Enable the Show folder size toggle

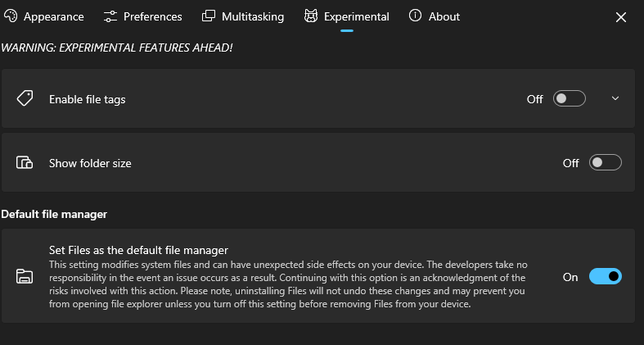(606, 163)
